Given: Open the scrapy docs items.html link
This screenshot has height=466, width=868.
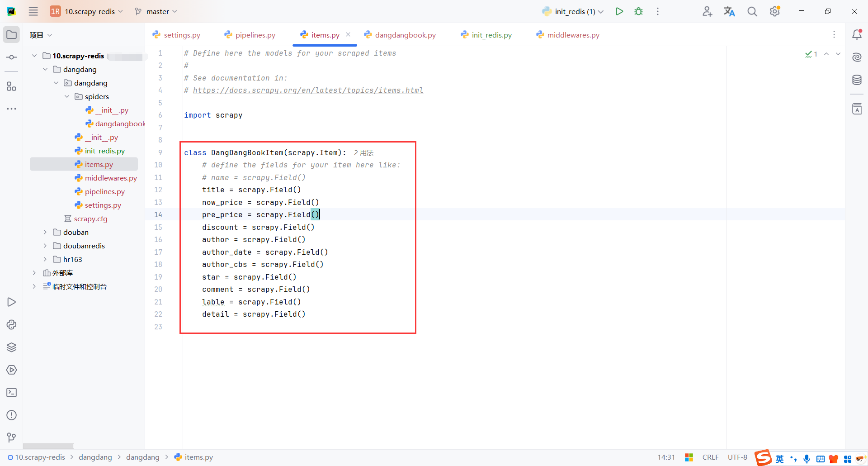Looking at the screenshot, I should 308,90.
